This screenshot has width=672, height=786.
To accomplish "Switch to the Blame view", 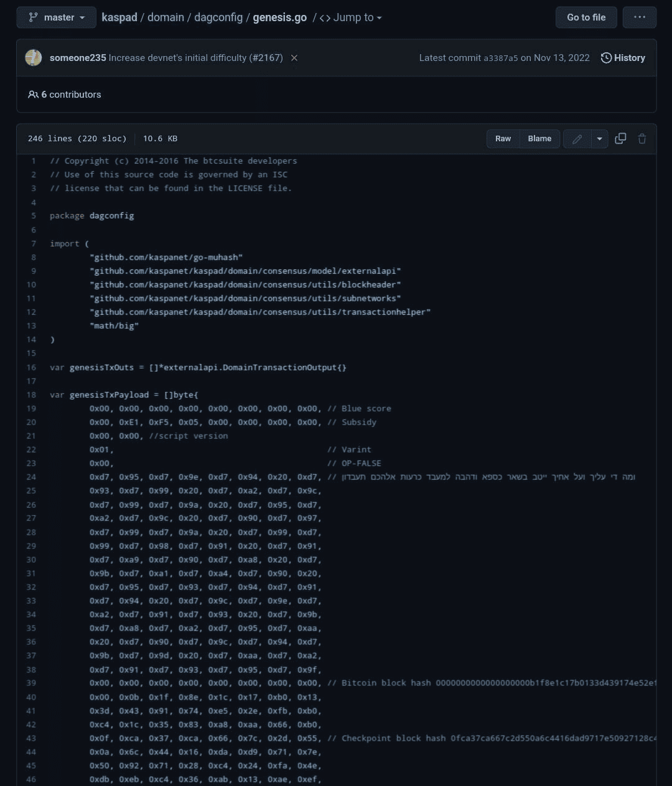I will [x=539, y=138].
